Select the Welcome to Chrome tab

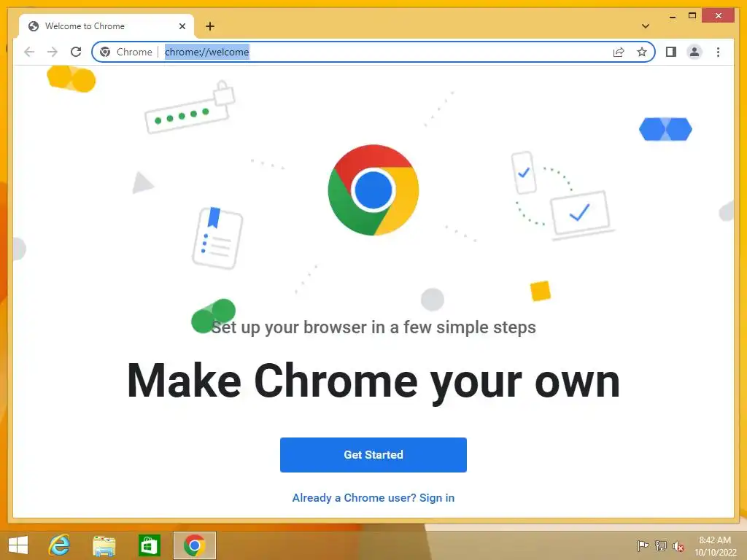click(x=107, y=26)
